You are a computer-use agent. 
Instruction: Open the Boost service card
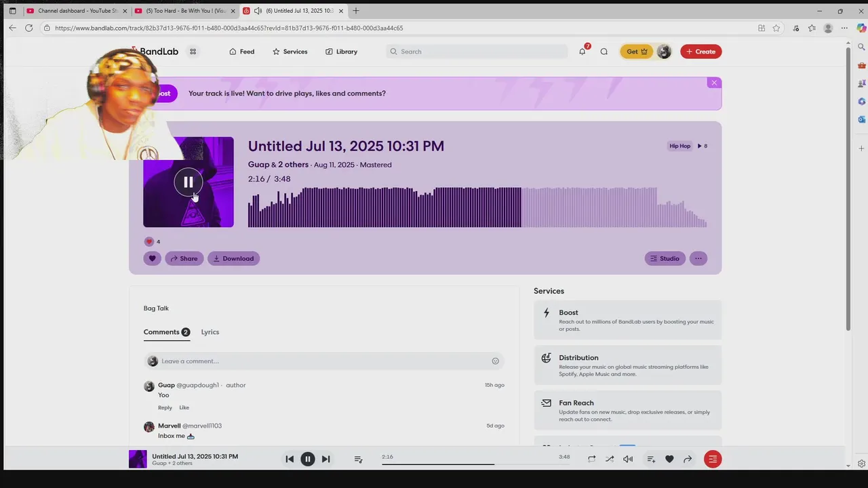628,320
